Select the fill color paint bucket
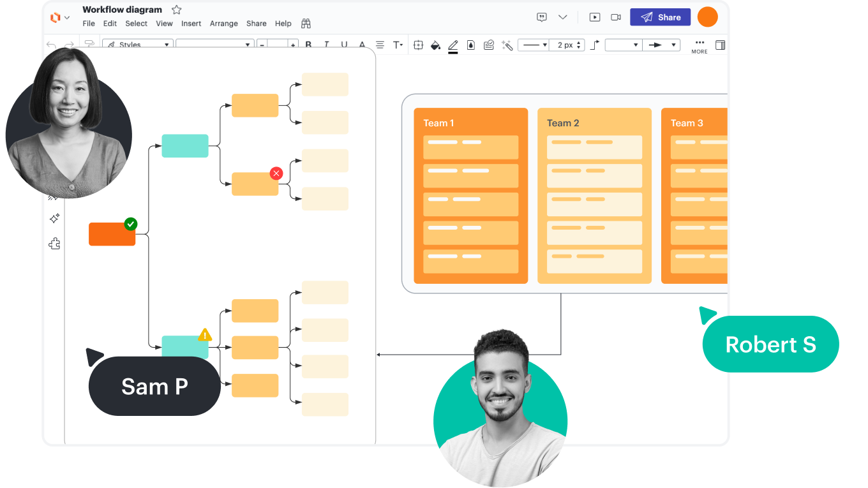 (x=435, y=45)
